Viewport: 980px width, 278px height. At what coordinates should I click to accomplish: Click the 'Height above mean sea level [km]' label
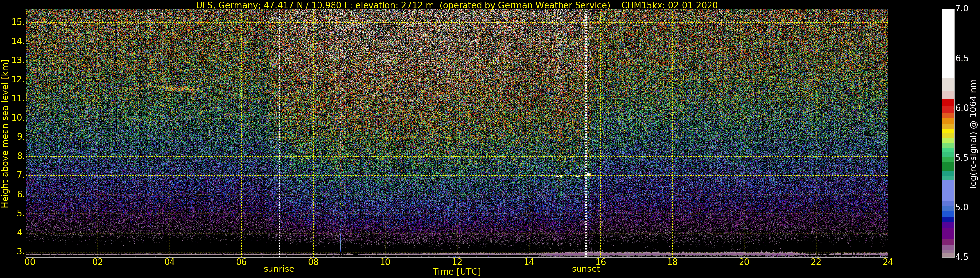click(x=5, y=134)
